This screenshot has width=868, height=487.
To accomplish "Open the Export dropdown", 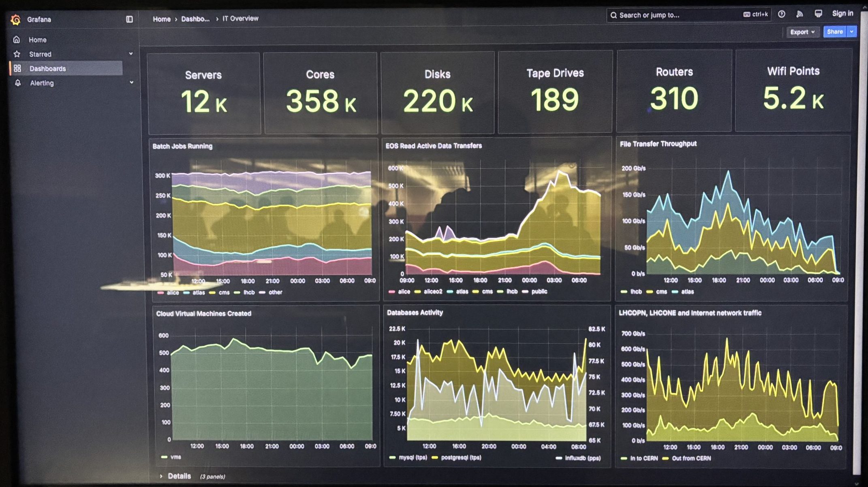I will pyautogui.click(x=802, y=32).
